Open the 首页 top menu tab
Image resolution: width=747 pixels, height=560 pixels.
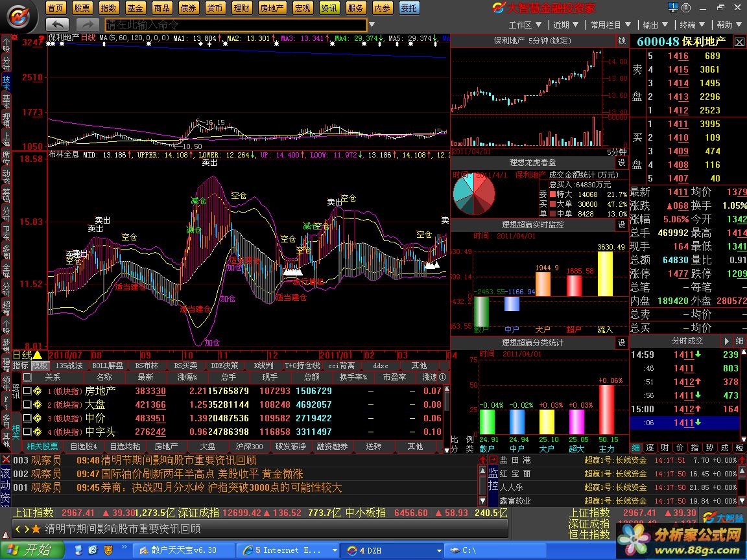pos(55,8)
